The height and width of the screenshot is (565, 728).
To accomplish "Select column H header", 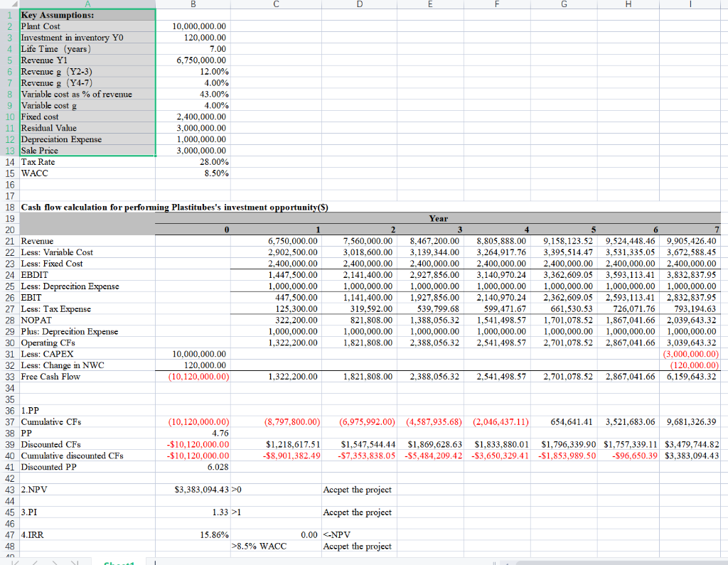I will 628,4.
